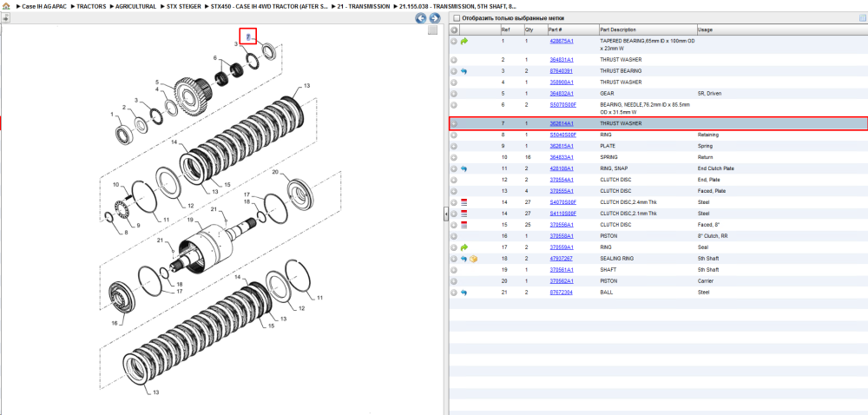Click the add-all icon in the table header
This screenshot has width=868, height=415.
454,30
